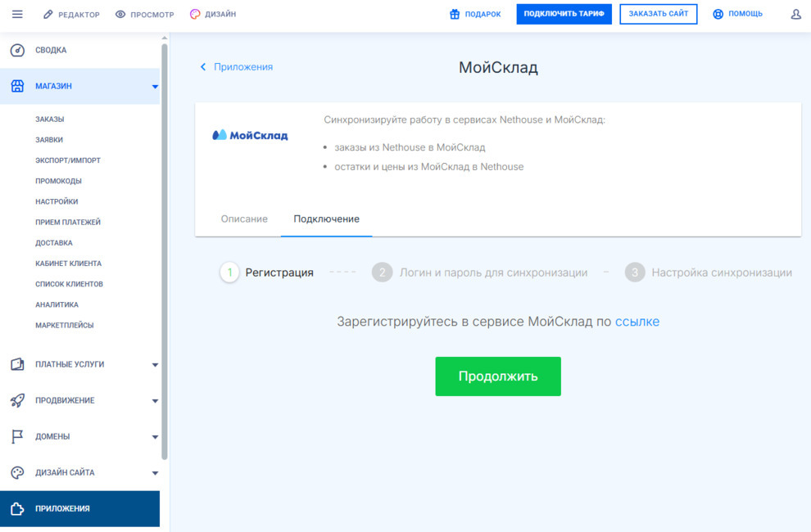Open Заказы in sidebar
This screenshot has width=811, height=532.
(50, 119)
